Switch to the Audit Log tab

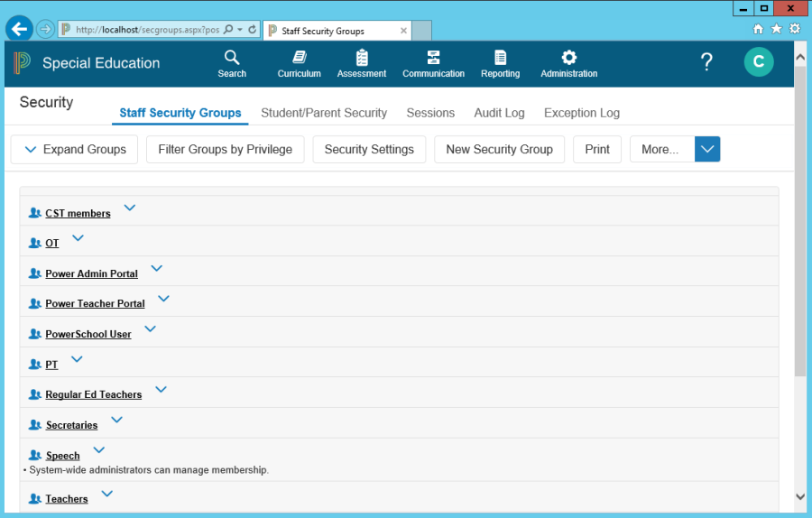pos(499,113)
